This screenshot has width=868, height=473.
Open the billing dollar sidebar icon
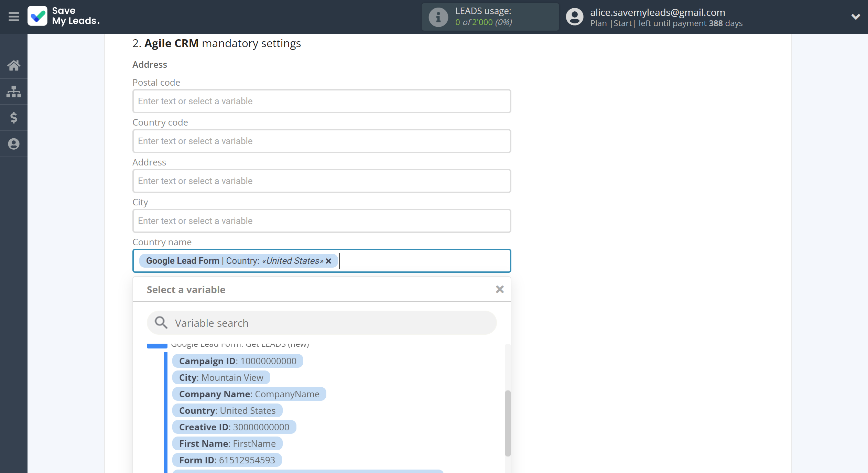(14, 118)
